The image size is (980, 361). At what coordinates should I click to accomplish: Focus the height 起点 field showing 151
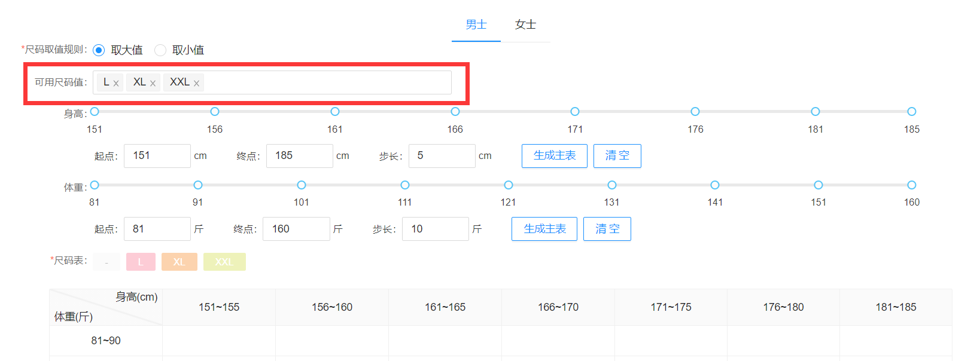pos(157,156)
